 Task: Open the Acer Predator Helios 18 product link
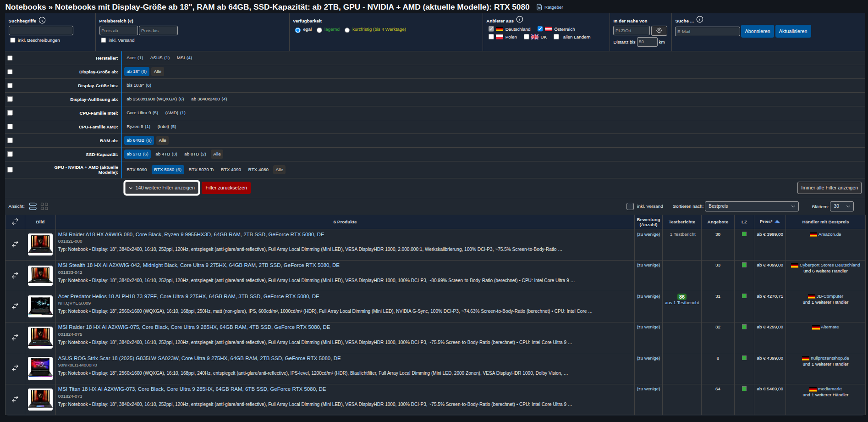[x=188, y=296]
